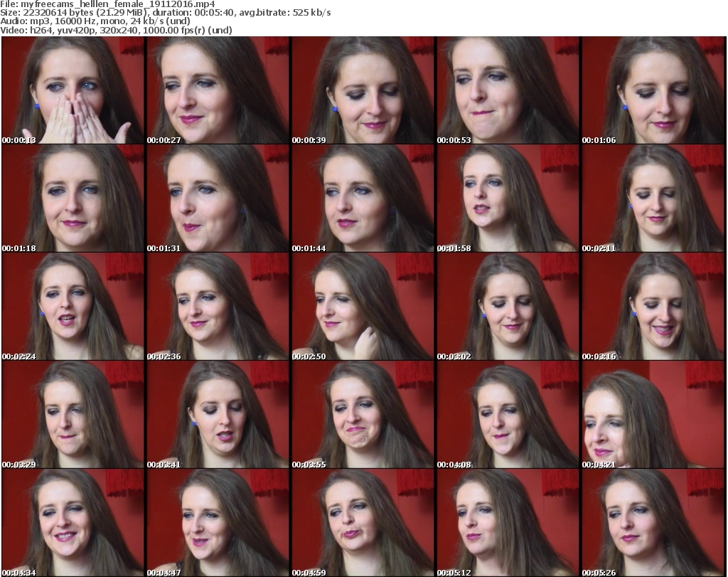Viewport: 728px width, 577px height.
Task: Pick the 00:02:36 frame thumbnail
Action: click(218, 307)
